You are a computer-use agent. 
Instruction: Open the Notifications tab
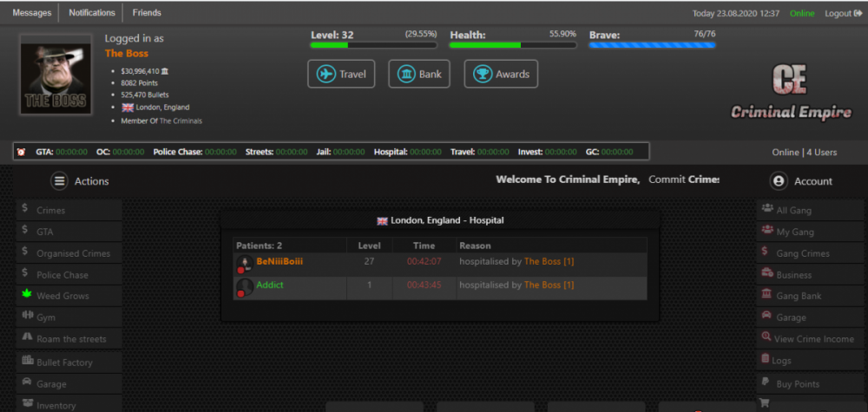(92, 13)
